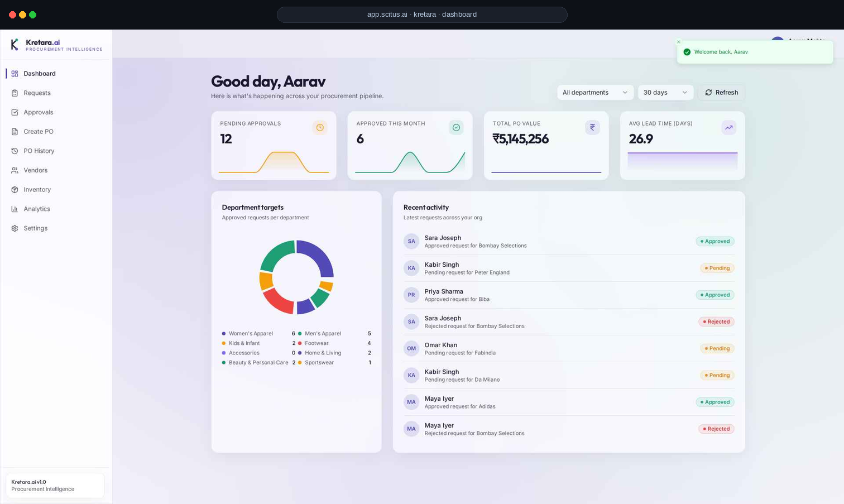Click Pending badge for Da Milano request
This screenshot has width=844, height=504.
pos(717,375)
